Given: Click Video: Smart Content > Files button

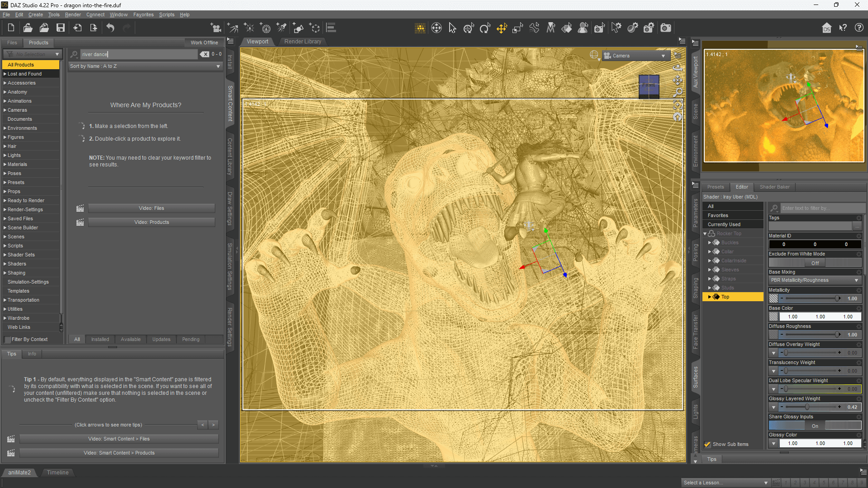Looking at the screenshot, I should [x=119, y=439].
